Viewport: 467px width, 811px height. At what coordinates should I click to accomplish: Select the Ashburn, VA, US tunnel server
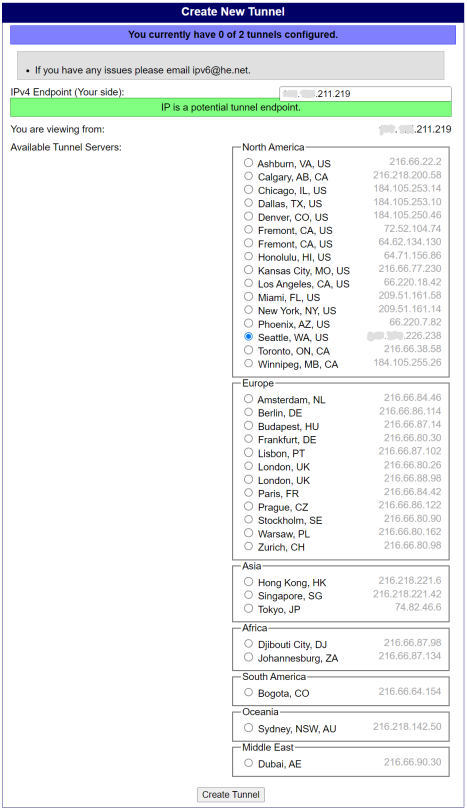(x=249, y=163)
